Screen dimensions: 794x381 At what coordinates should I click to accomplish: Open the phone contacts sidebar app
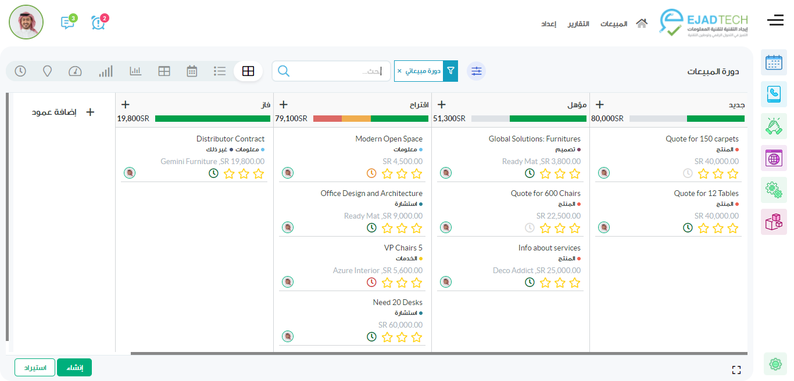[774, 94]
